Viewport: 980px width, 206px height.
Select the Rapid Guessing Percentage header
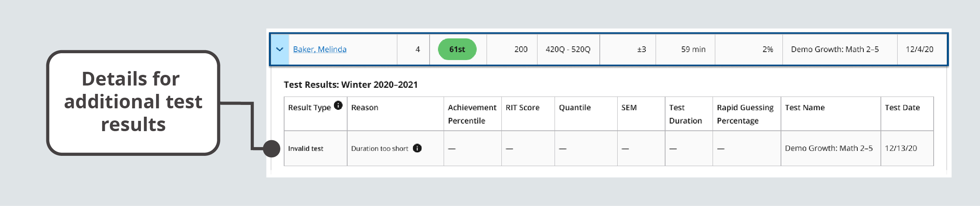point(745,114)
